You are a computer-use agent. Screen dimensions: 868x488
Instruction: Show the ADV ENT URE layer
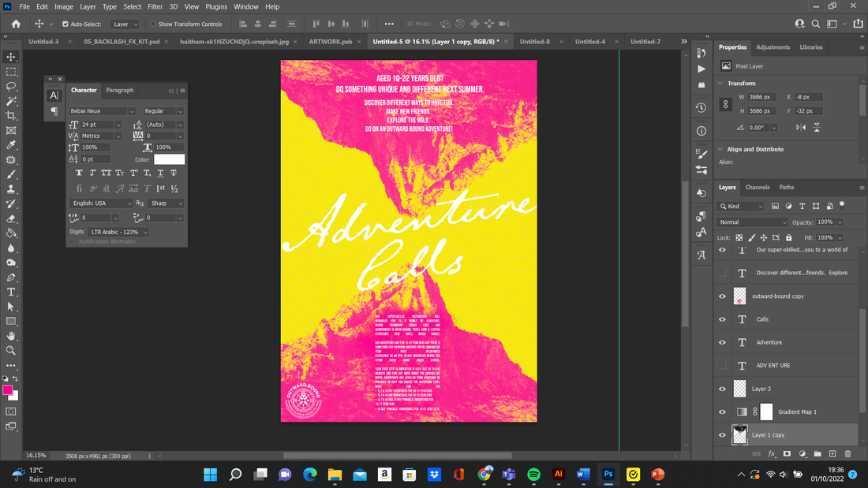pyautogui.click(x=722, y=366)
